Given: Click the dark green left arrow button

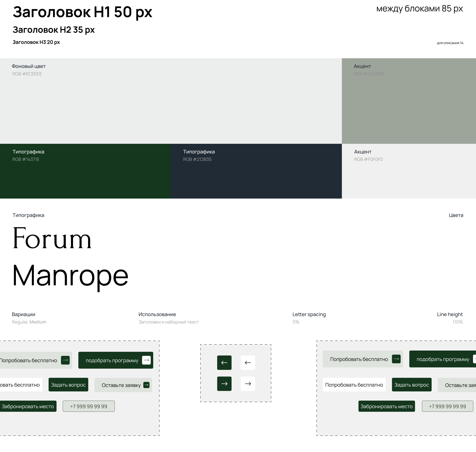Looking at the screenshot, I should (x=224, y=363).
